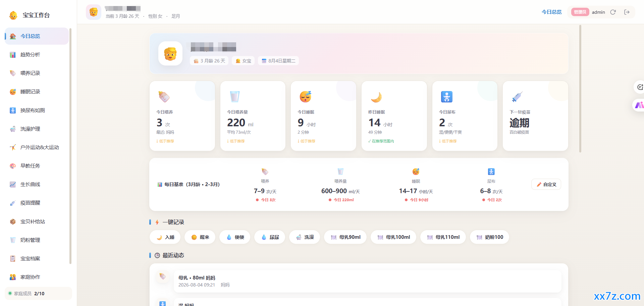Click the moon icon on 昨日睡眠 card
Screen dimensions: 644x306
point(376,97)
